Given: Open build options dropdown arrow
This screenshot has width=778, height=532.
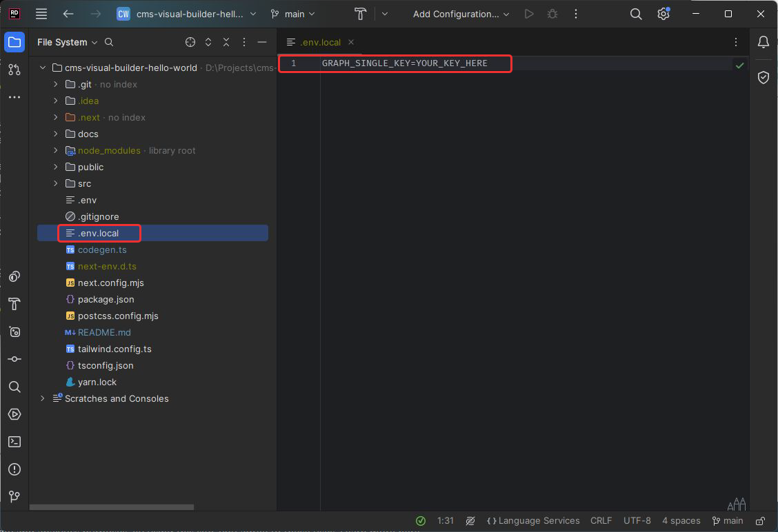Looking at the screenshot, I should [385, 14].
